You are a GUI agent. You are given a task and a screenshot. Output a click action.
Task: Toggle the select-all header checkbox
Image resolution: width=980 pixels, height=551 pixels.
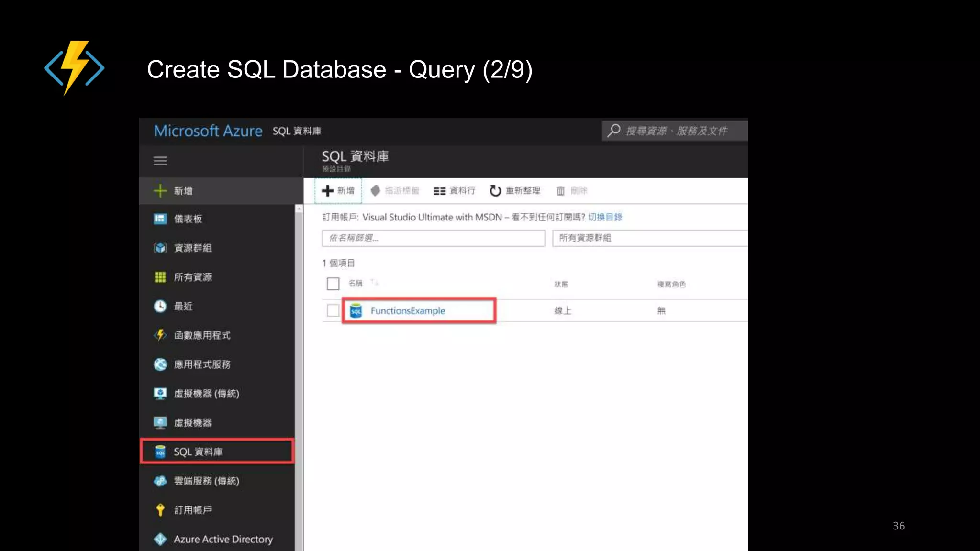coord(333,284)
